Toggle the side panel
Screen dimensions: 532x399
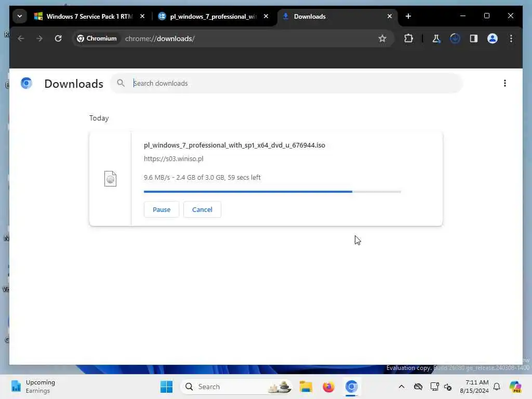click(474, 38)
